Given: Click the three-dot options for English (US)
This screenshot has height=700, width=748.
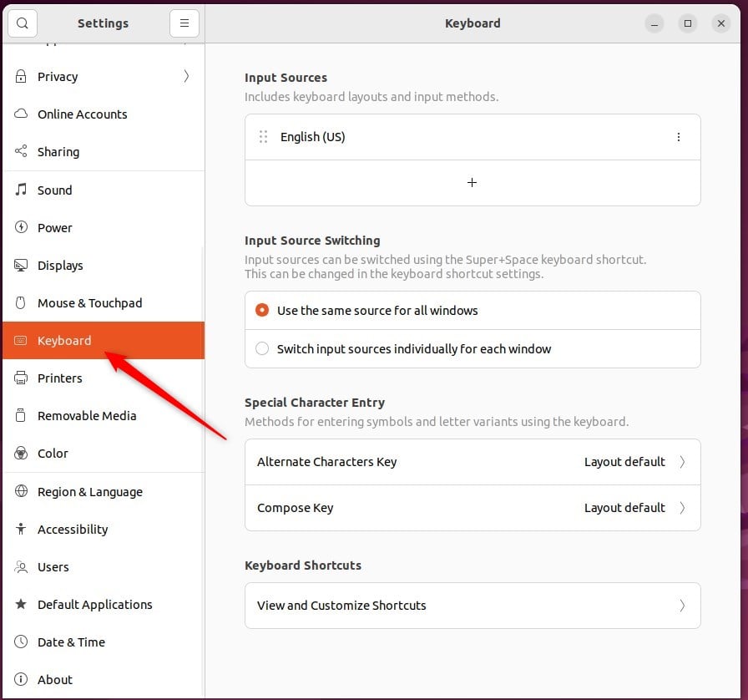Looking at the screenshot, I should click(x=679, y=137).
